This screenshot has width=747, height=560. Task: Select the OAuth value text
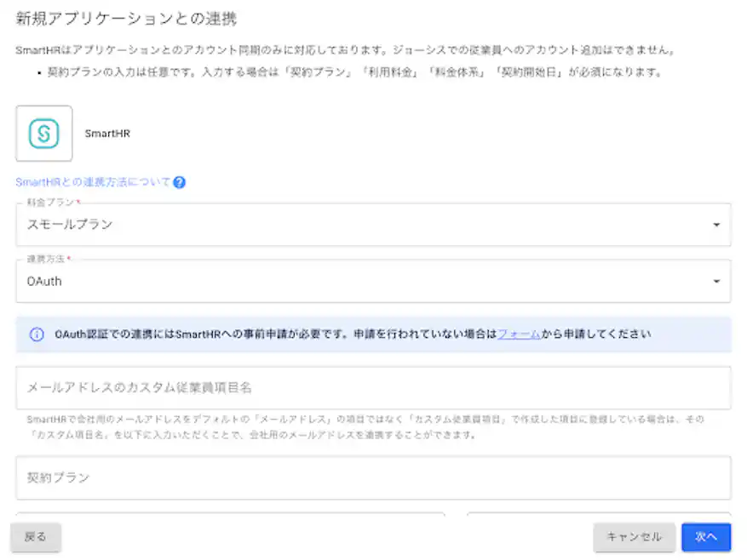[x=39, y=280]
